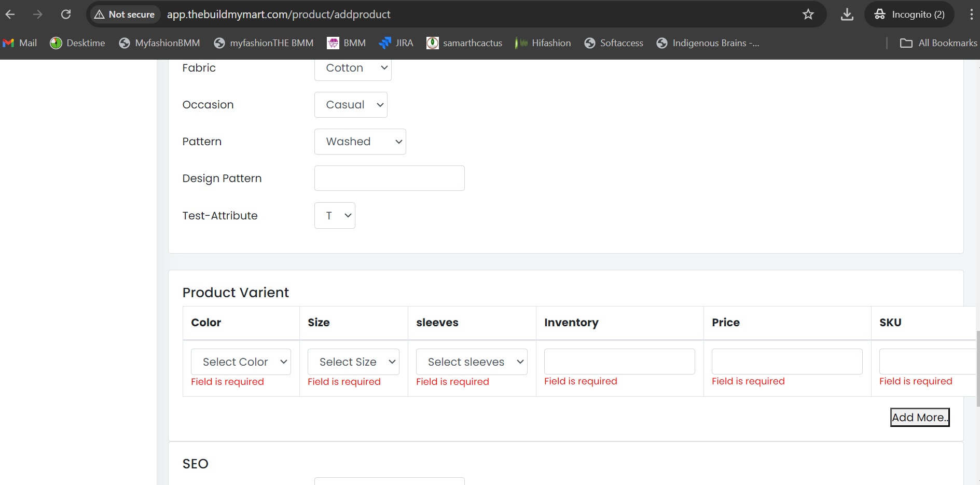The image size is (980, 485).
Task: Click Field is required under SKU input
Action: coord(916,381)
